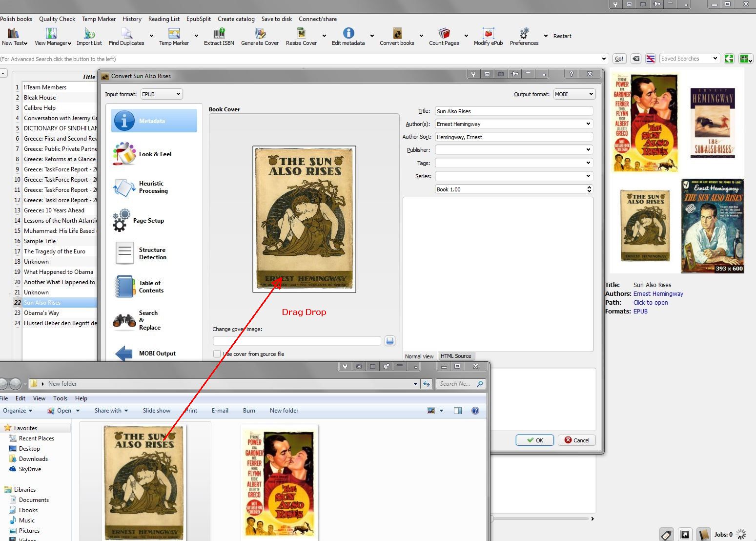Screen dimensions: 756x541
Task: Click the Edit metadata toolbar icon
Action: [x=348, y=33]
